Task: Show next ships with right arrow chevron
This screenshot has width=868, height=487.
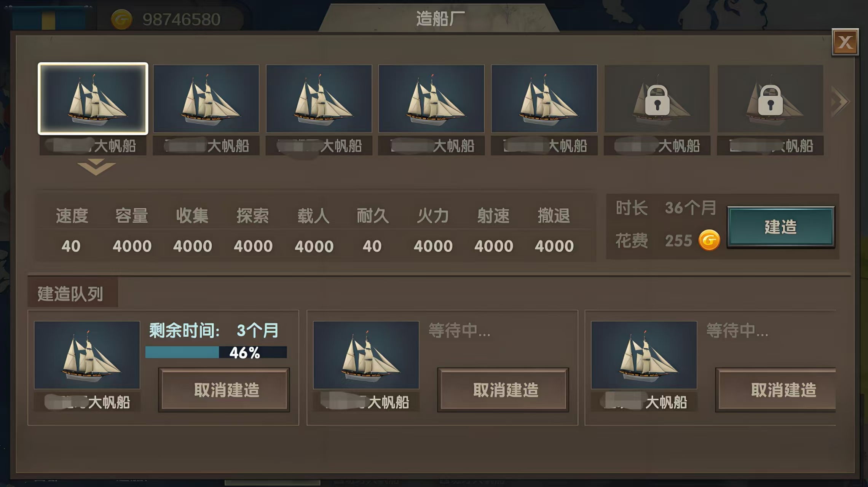Action: click(x=840, y=101)
